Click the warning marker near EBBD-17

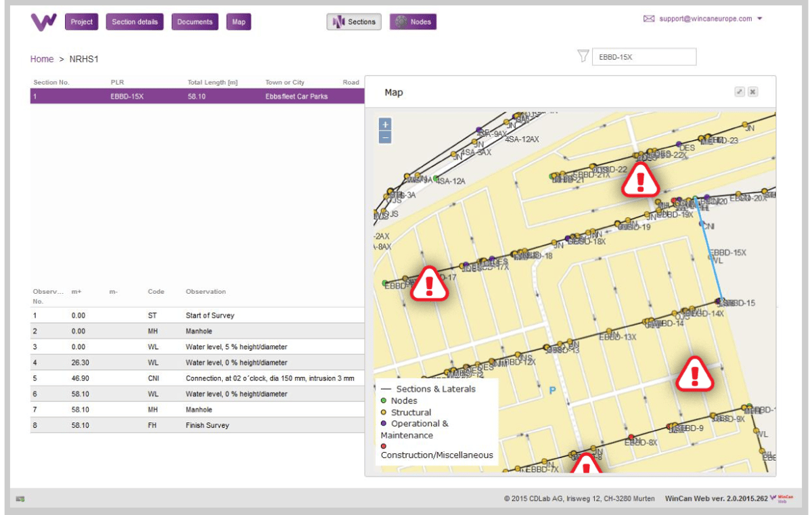430,283
